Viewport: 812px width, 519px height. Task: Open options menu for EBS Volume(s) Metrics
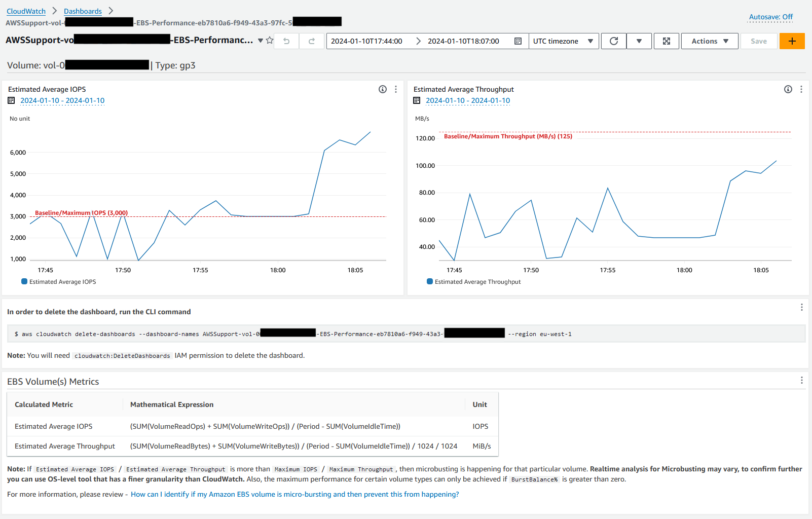(801, 380)
